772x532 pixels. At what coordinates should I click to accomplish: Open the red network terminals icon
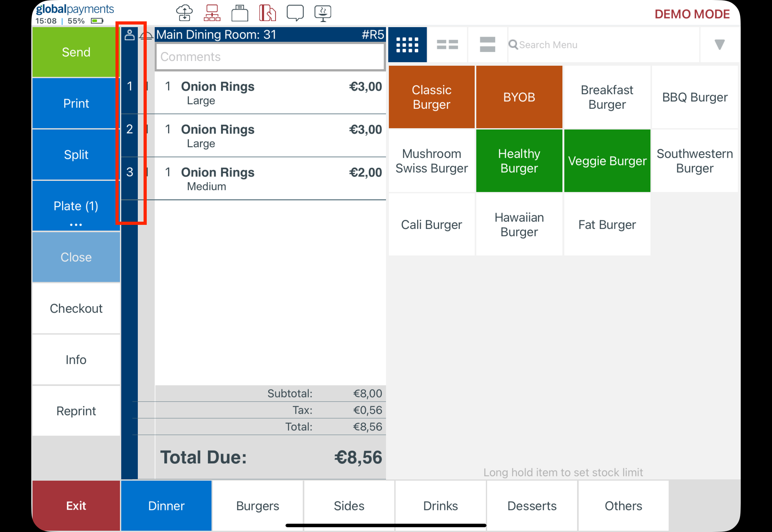click(212, 13)
